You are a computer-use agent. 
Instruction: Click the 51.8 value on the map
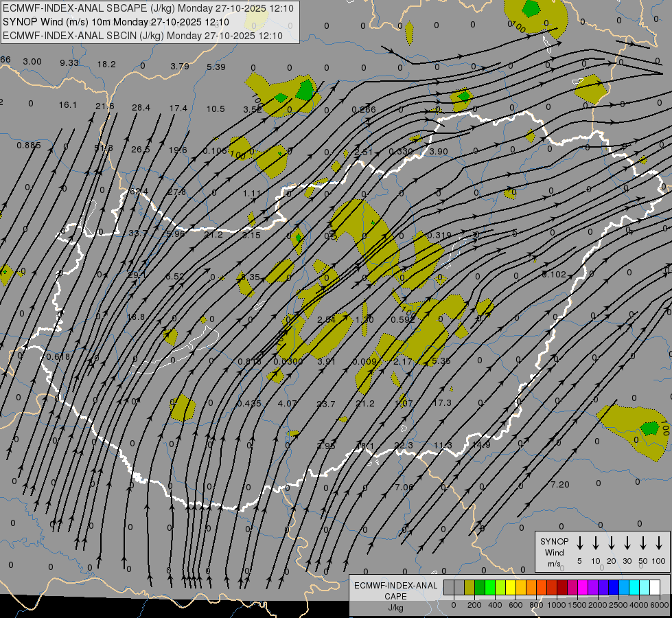[104, 148]
